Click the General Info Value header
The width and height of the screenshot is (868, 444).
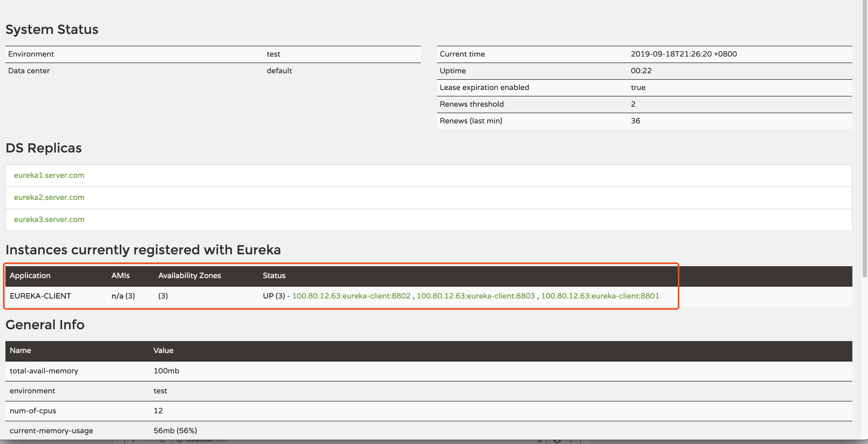pyautogui.click(x=163, y=350)
